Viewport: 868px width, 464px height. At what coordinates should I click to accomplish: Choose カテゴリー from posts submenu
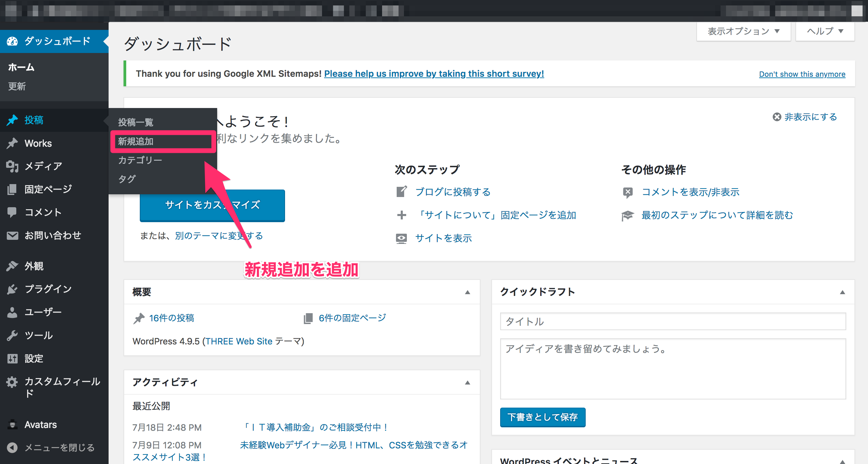pos(140,160)
